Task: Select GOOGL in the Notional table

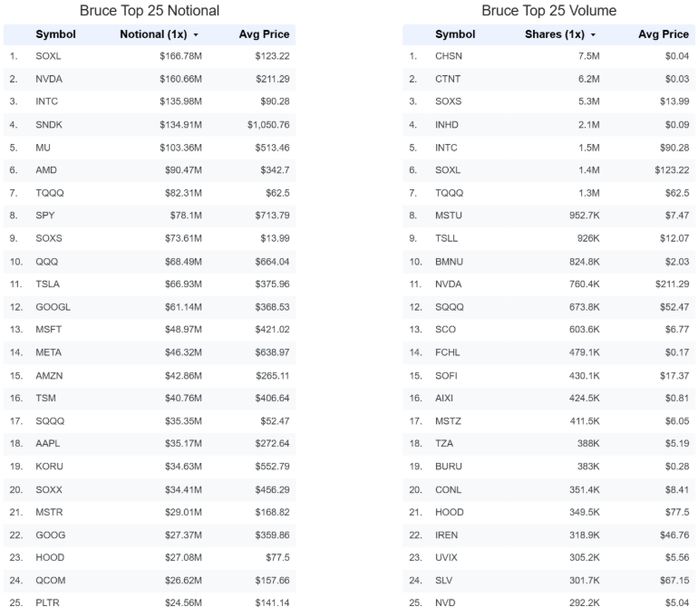Action: [53, 307]
